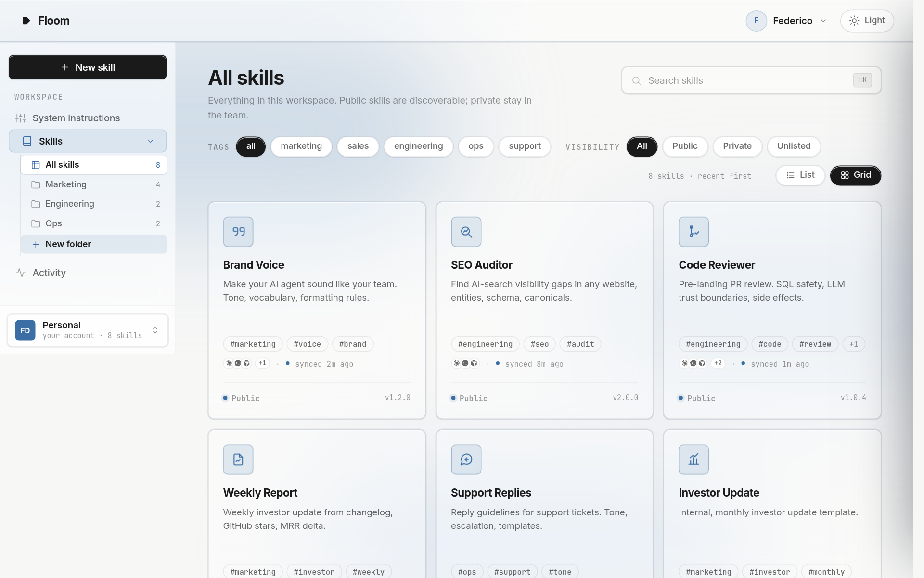This screenshot has height=578, width=924.
Task: Click the System instructions sliders icon
Action: tap(21, 118)
